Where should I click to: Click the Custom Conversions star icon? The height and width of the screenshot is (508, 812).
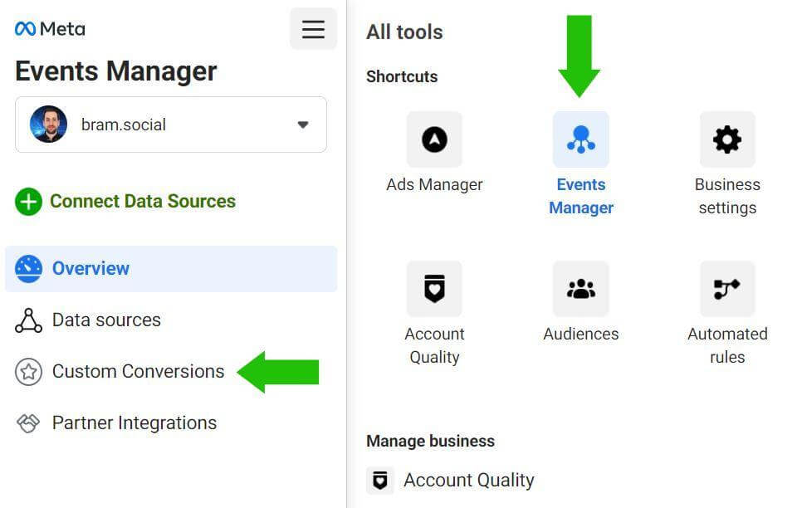[28, 372]
